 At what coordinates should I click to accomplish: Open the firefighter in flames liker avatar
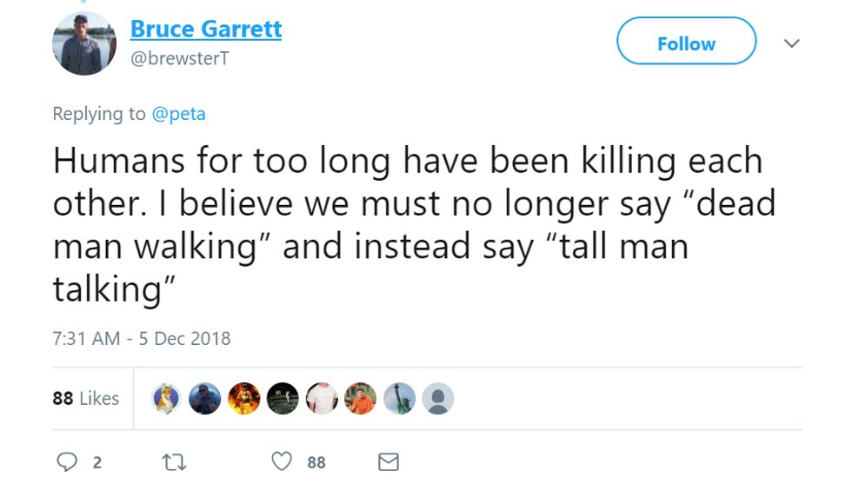(x=244, y=399)
